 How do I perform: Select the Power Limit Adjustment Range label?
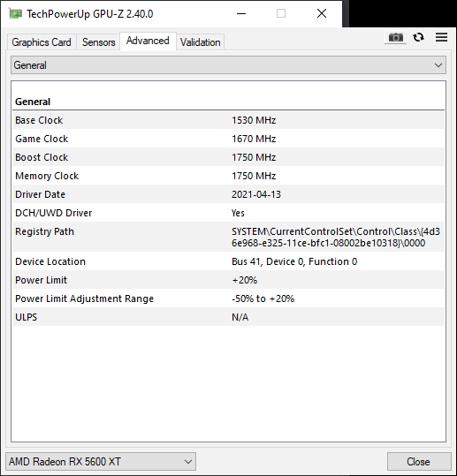pos(85,298)
